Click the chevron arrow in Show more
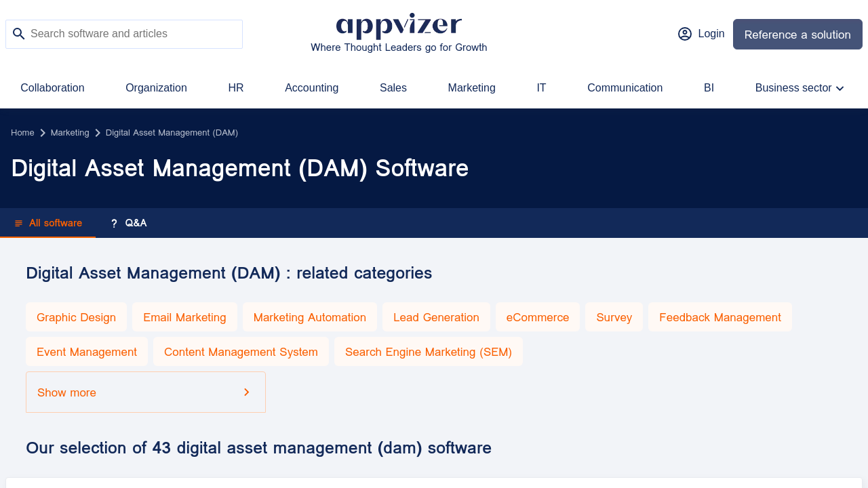This screenshot has width=868, height=488. [247, 392]
